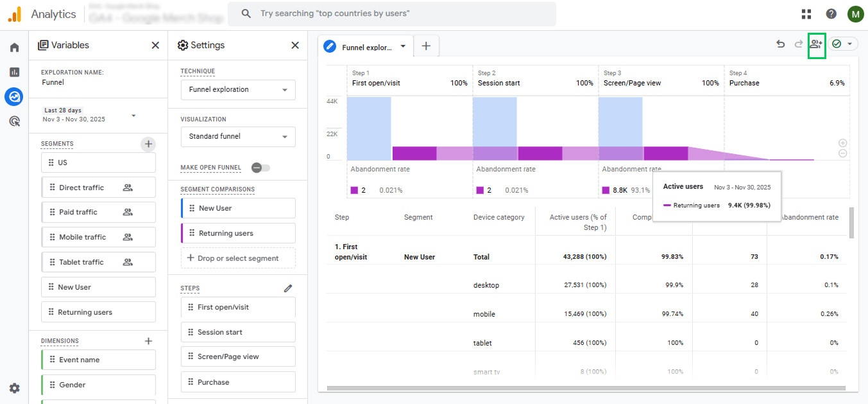Open Reports icon in left navigation
The image size is (868, 404).
tap(14, 72)
